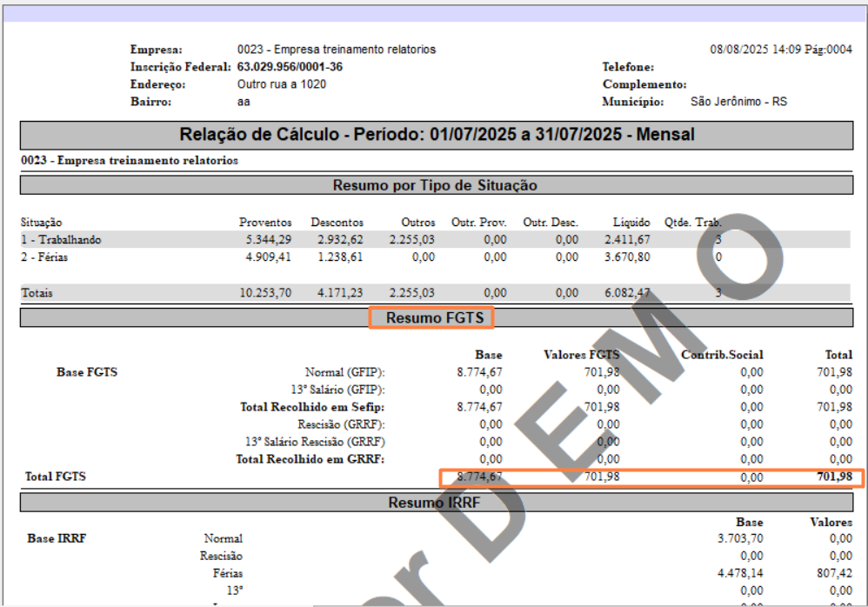Select the Relação de Cálculo period title bar

[437, 135]
